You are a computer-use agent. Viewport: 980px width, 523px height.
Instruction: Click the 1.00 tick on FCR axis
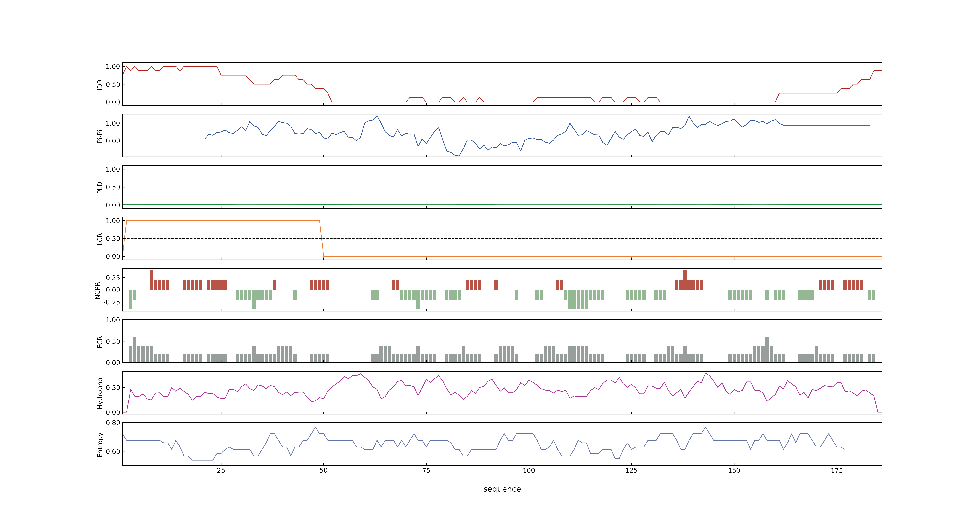click(x=113, y=320)
